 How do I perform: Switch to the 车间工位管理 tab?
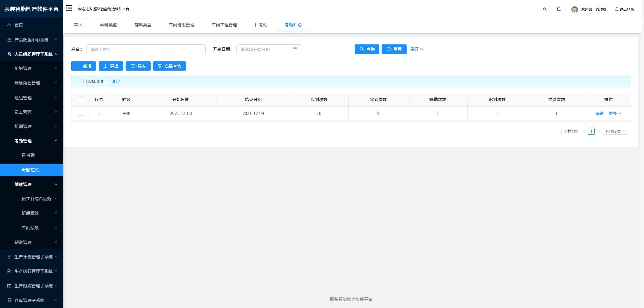tap(224, 25)
